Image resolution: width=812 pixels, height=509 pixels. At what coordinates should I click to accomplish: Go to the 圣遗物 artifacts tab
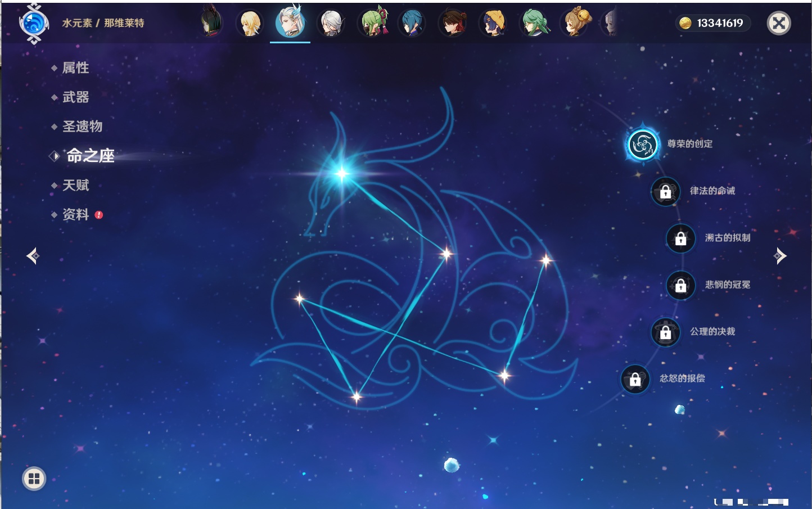82,127
